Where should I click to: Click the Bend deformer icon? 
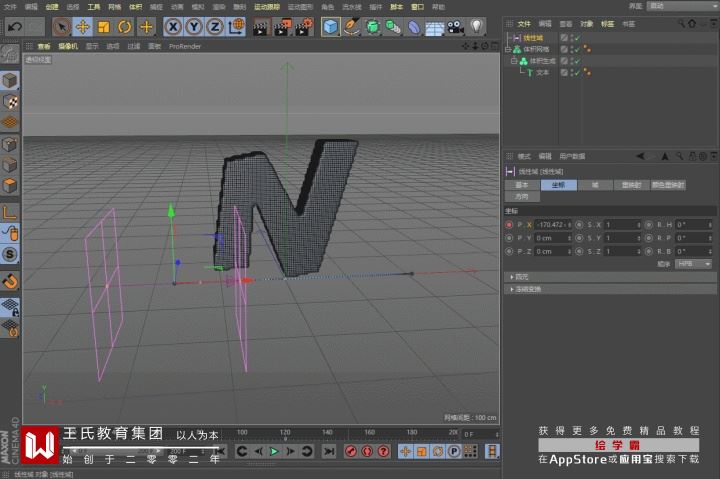[414, 27]
